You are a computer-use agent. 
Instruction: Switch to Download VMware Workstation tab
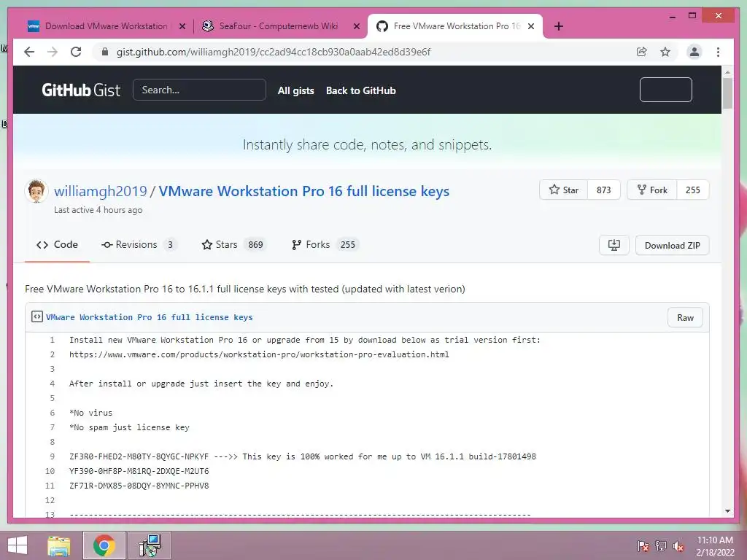tap(106, 26)
